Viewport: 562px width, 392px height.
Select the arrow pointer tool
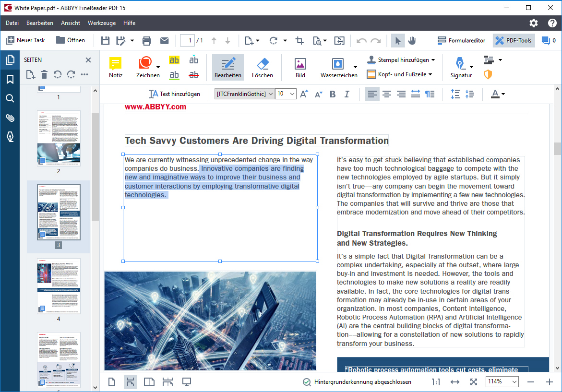(x=397, y=40)
